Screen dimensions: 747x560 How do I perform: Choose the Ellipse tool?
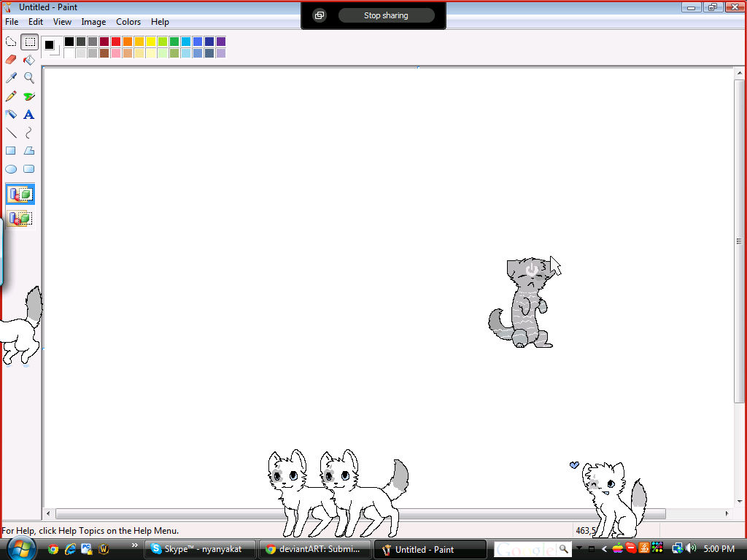[x=11, y=169]
